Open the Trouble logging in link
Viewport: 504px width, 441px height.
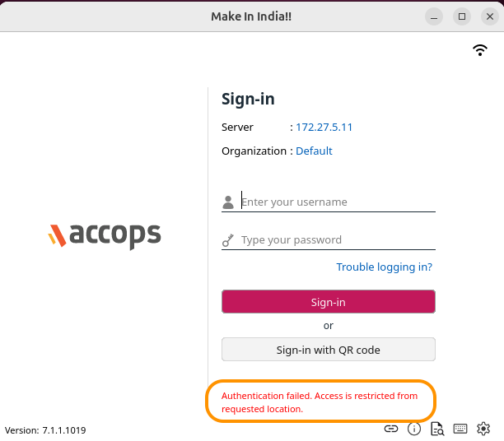(384, 267)
